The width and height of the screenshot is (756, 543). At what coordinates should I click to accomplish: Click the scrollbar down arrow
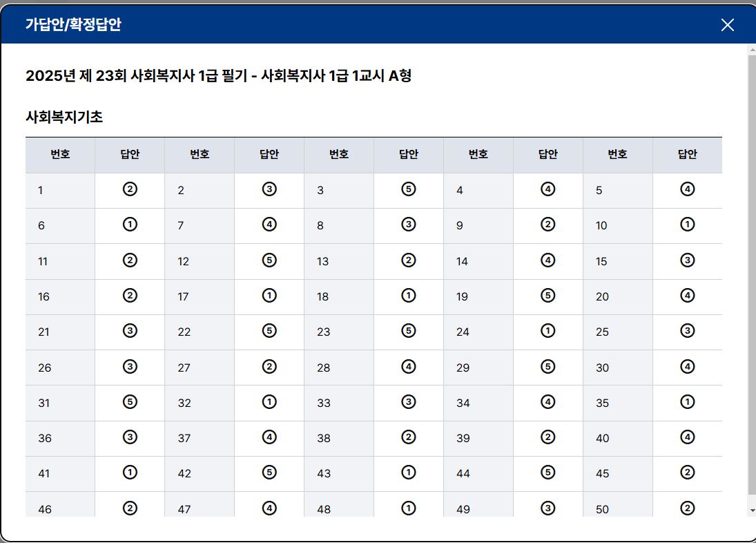(x=752, y=511)
